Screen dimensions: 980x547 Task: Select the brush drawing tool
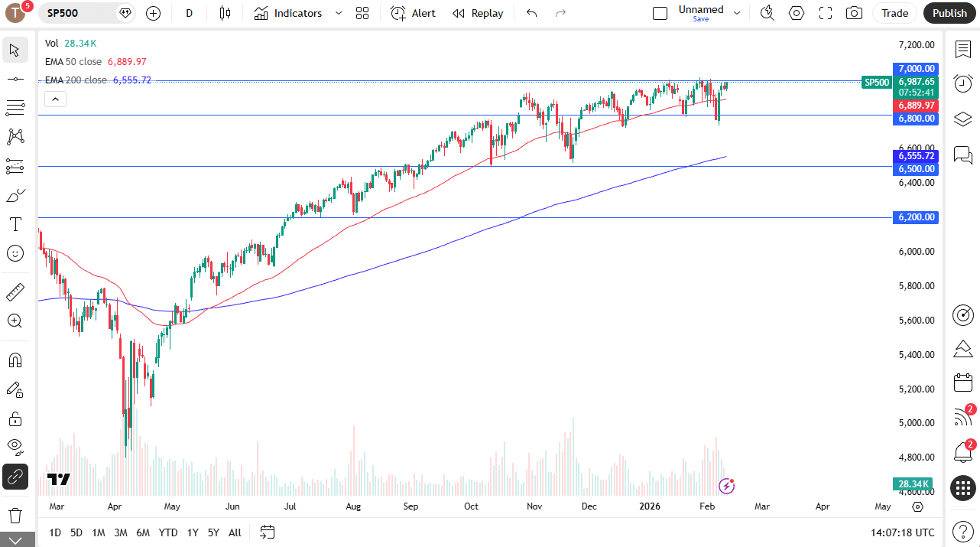pos(15,196)
